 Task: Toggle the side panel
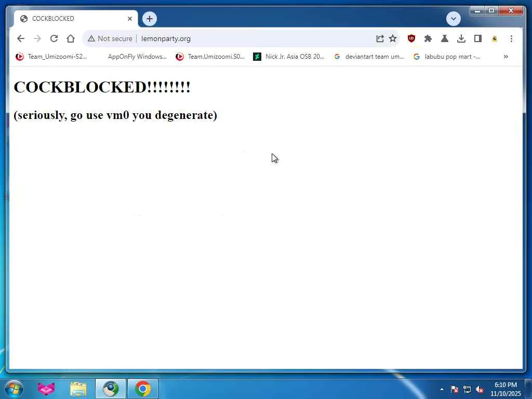point(478,38)
